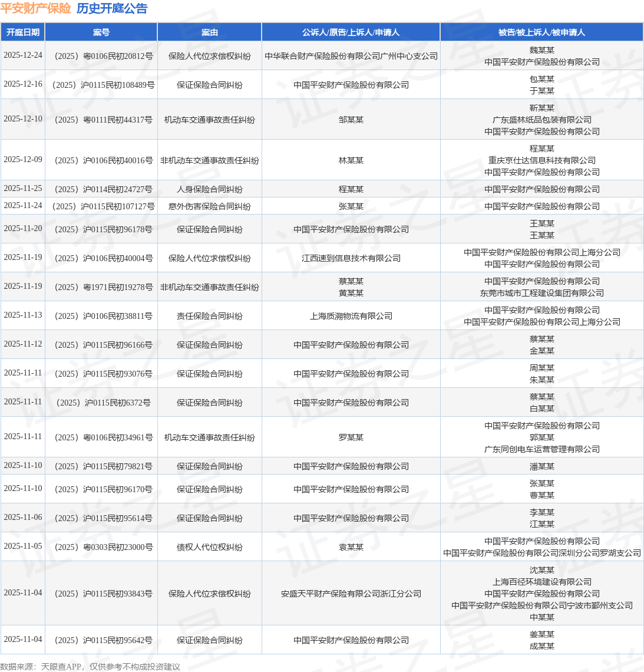Click plaintiff 袁某某
This screenshot has height=672, width=644.
[351, 547]
